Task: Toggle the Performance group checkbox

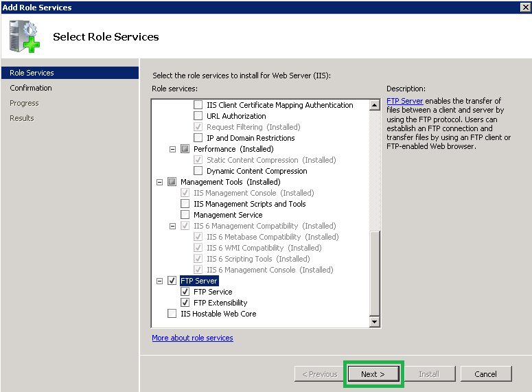Action: pyautogui.click(x=185, y=149)
